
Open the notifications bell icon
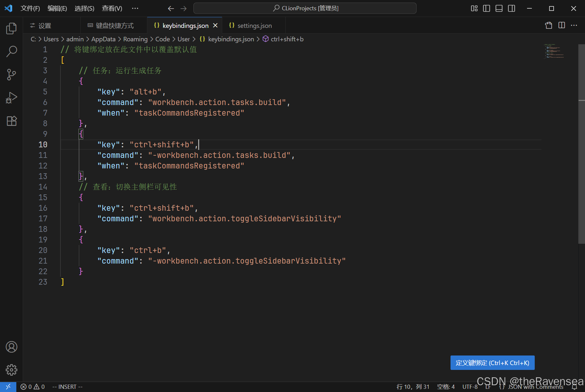click(x=574, y=387)
